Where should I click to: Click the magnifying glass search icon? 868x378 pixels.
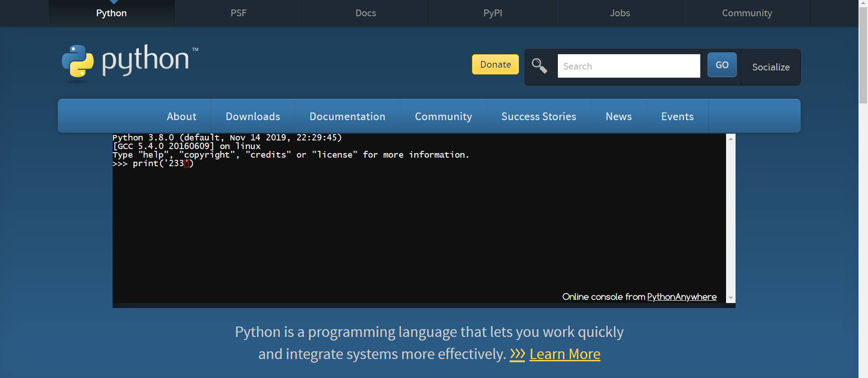pyautogui.click(x=539, y=66)
